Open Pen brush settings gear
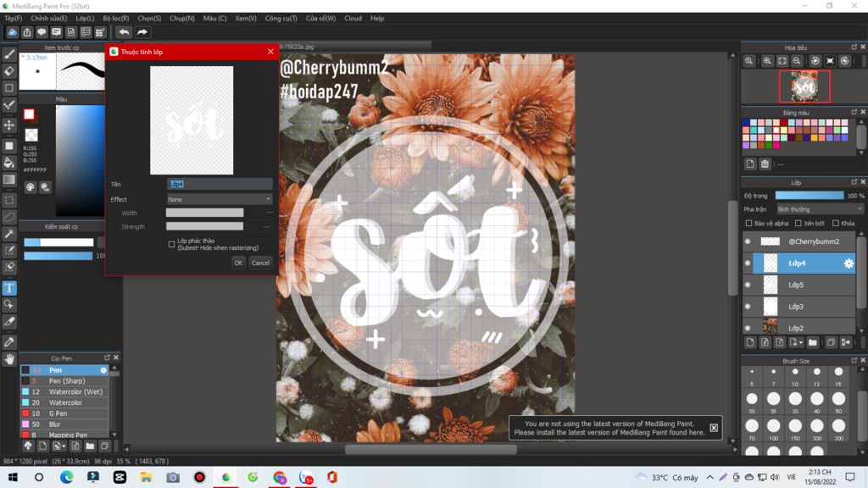Image resolution: width=868 pixels, height=488 pixels. [x=103, y=370]
